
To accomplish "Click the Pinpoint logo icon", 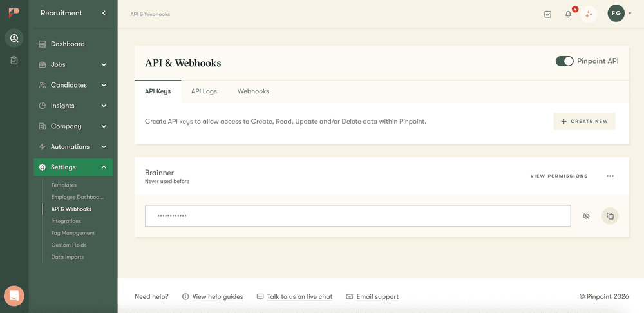I will [x=14, y=13].
